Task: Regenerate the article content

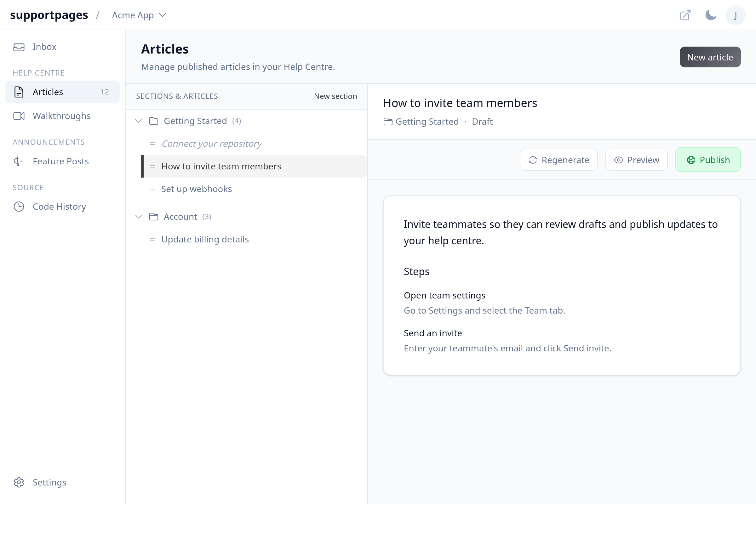Action: 558,160
